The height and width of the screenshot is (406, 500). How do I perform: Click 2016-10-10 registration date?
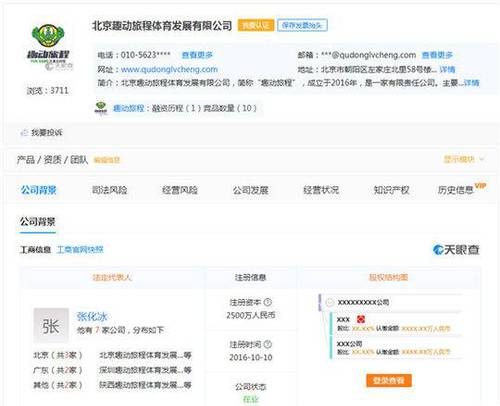click(x=251, y=357)
